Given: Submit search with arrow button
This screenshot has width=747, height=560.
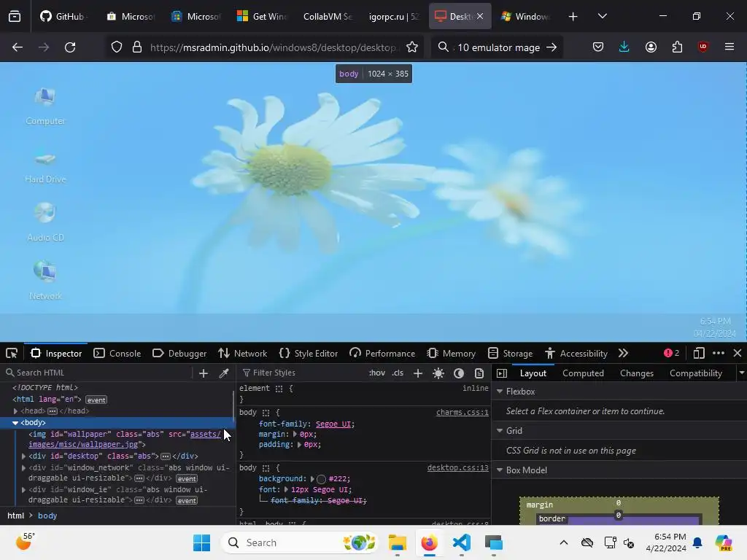Looking at the screenshot, I should [551, 47].
